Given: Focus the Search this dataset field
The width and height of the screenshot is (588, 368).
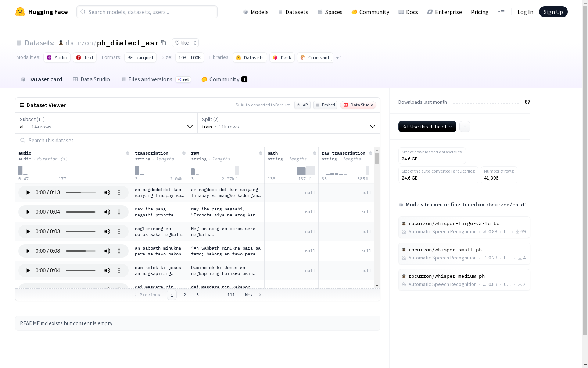Looking at the screenshot, I should point(198,140).
